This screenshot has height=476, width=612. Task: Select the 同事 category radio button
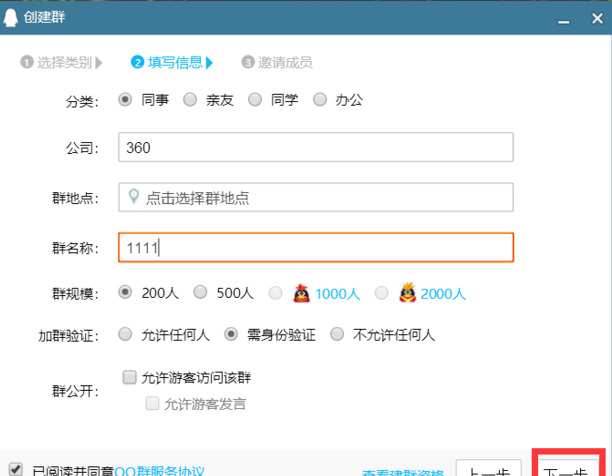click(x=125, y=99)
